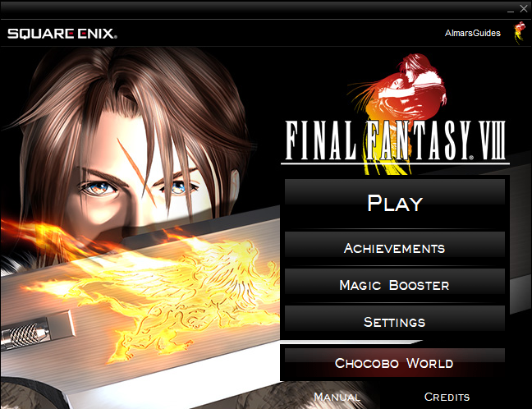Click the gunblade revolver cylinder
Viewport: 532px width, 409px height.
pos(25,335)
